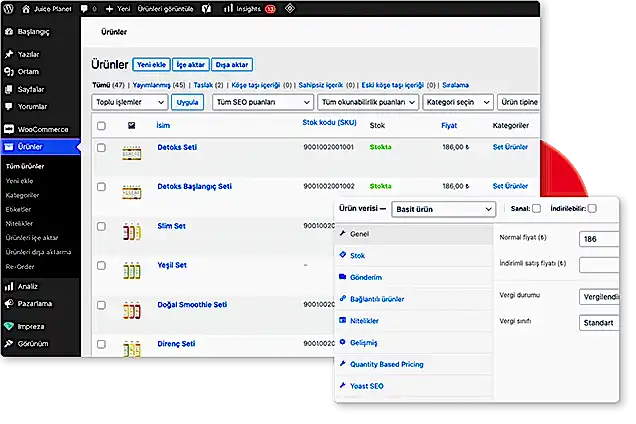Open the Vergi durumu dropdown
The image size is (636, 424).
(599, 297)
